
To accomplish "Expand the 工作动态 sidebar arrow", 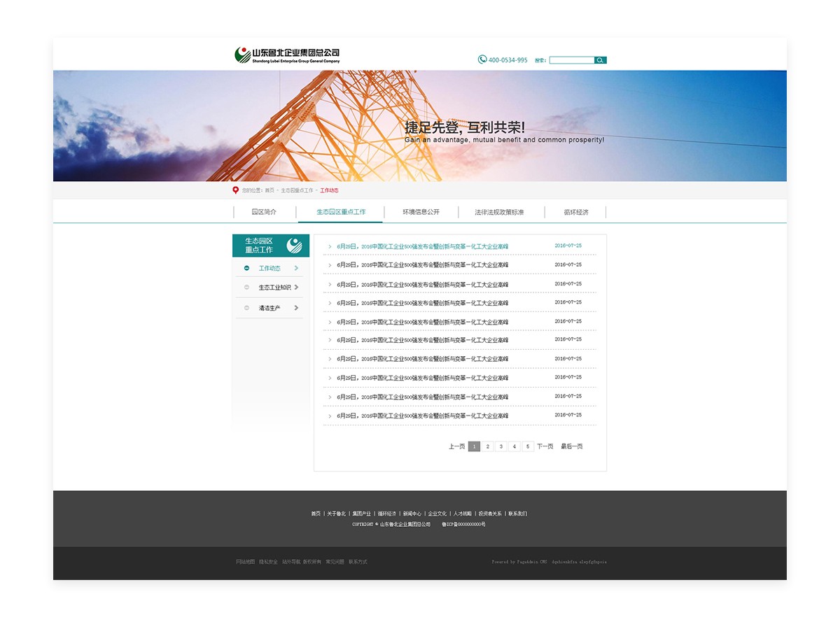I will point(297,268).
